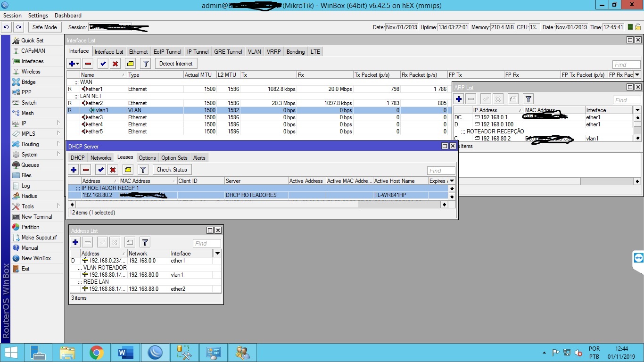Add a comment in the Interface List toolbar
The image size is (644, 362).
tap(131, 64)
